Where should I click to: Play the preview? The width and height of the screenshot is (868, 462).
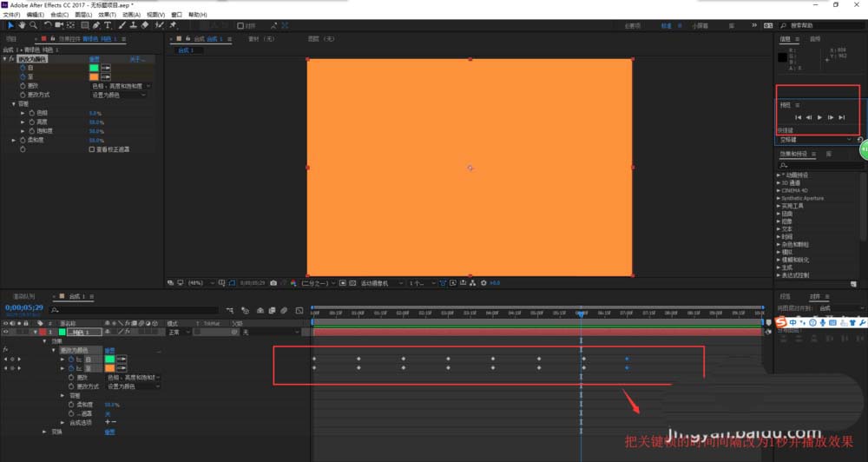pyautogui.click(x=820, y=117)
